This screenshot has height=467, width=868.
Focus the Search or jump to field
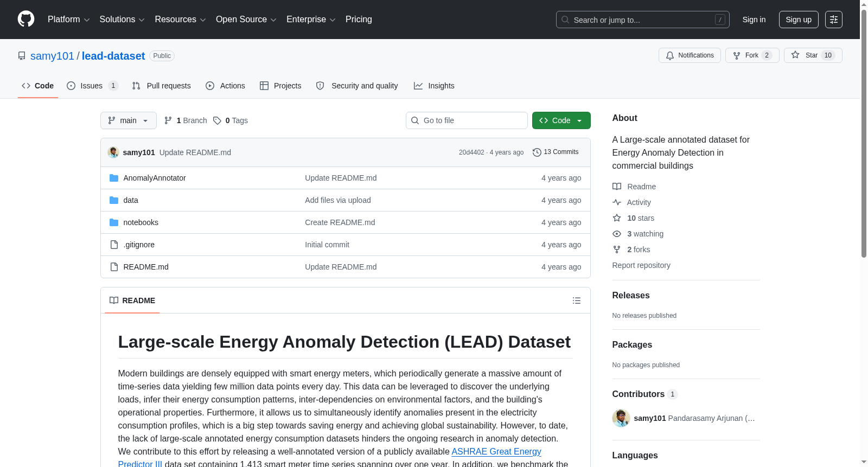(643, 20)
